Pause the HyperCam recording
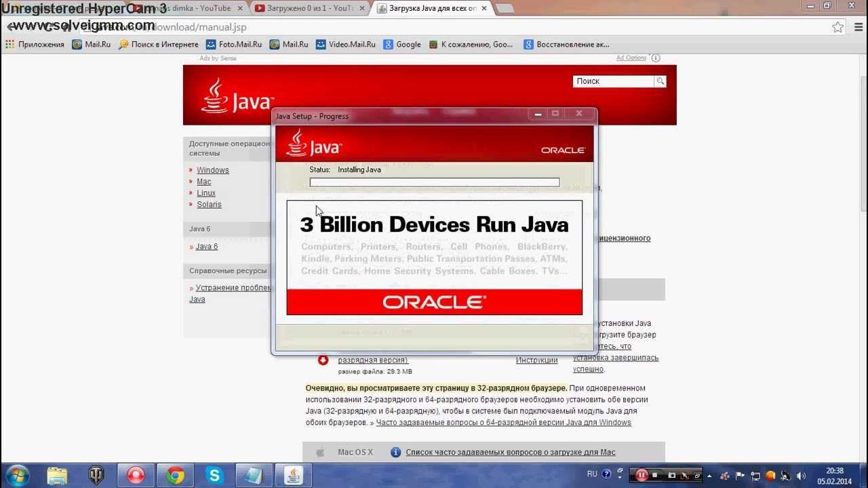This screenshot has height=488, width=868. coord(642,475)
